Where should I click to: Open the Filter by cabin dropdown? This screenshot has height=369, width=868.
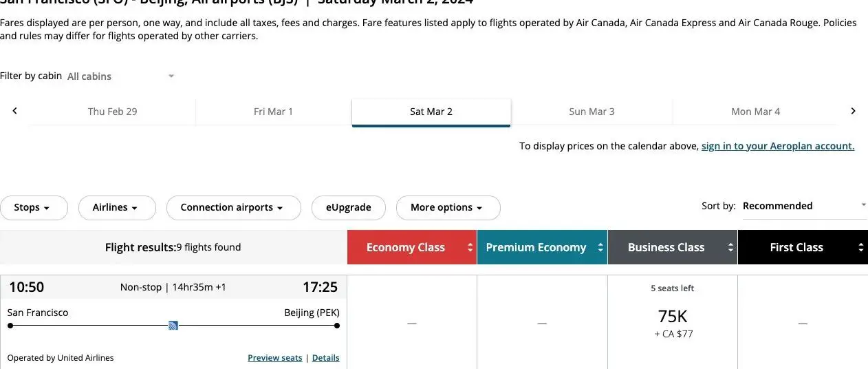(x=121, y=76)
